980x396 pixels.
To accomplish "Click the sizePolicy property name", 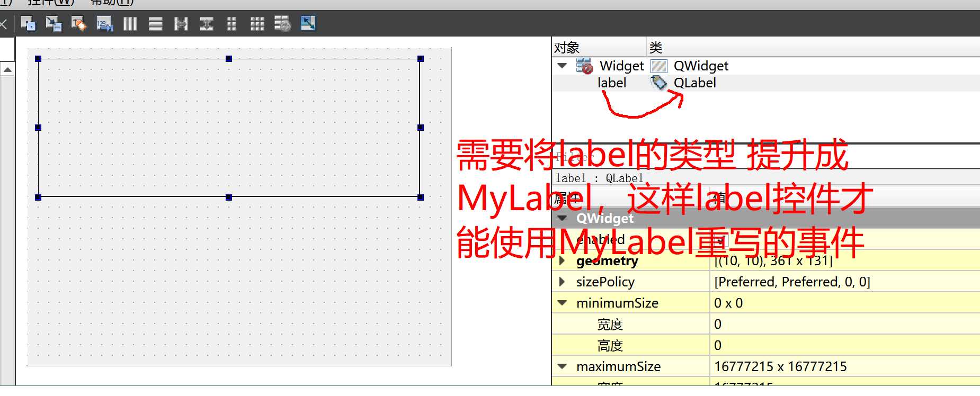I will click(x=605, y=282).
